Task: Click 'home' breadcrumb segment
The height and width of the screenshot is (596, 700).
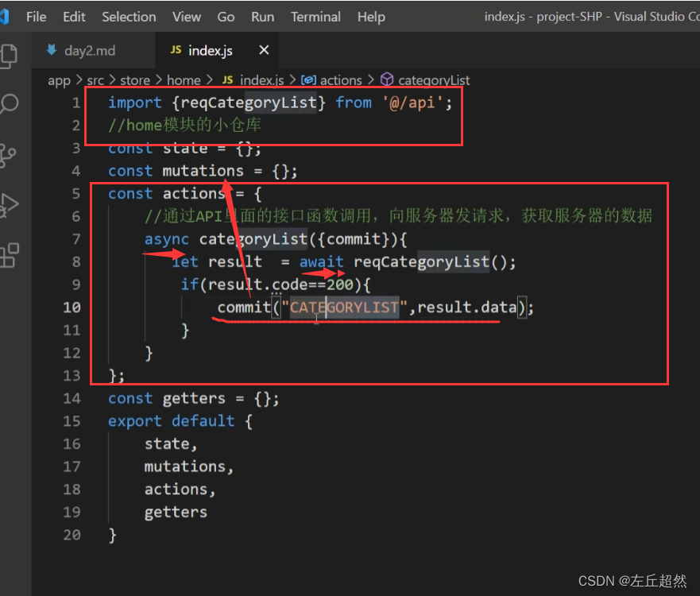Action: pos(184,80)
